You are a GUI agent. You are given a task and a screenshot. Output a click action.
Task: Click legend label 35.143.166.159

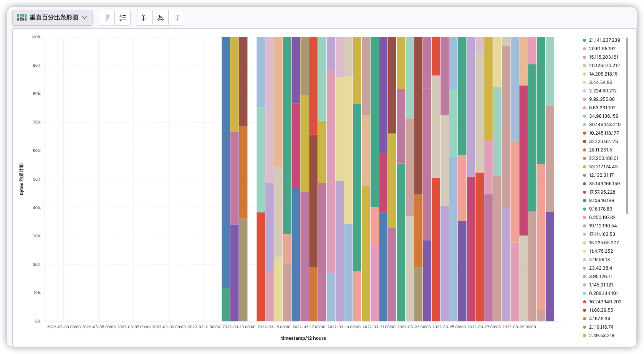click(x=604, y=184)
